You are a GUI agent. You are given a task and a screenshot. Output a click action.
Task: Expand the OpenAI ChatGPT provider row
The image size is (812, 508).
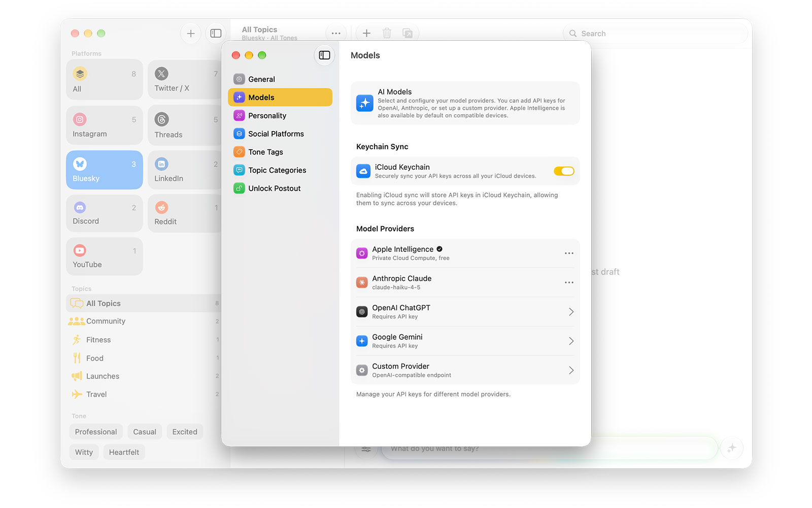(x=465, y=312)
